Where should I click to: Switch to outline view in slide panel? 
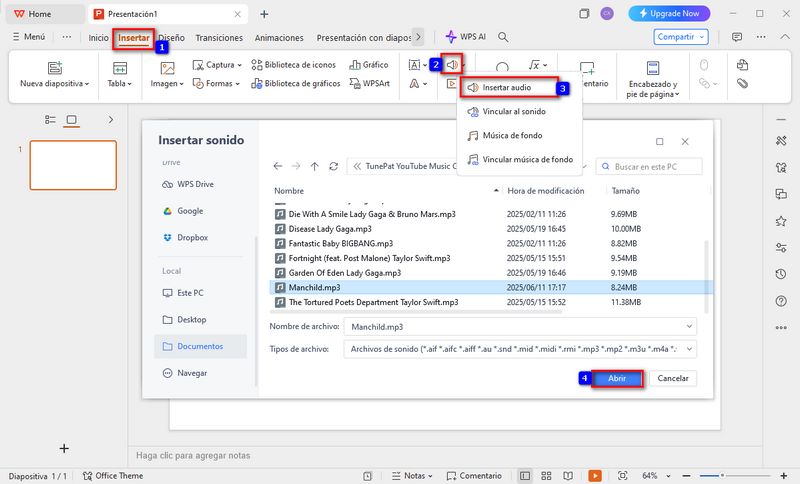tap(50, 120)
